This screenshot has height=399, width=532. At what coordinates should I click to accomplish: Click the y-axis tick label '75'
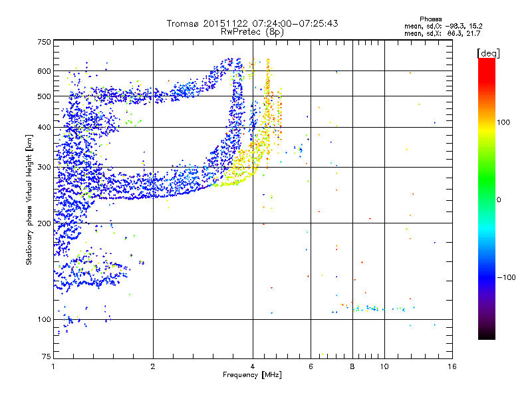tap(47, 356)
